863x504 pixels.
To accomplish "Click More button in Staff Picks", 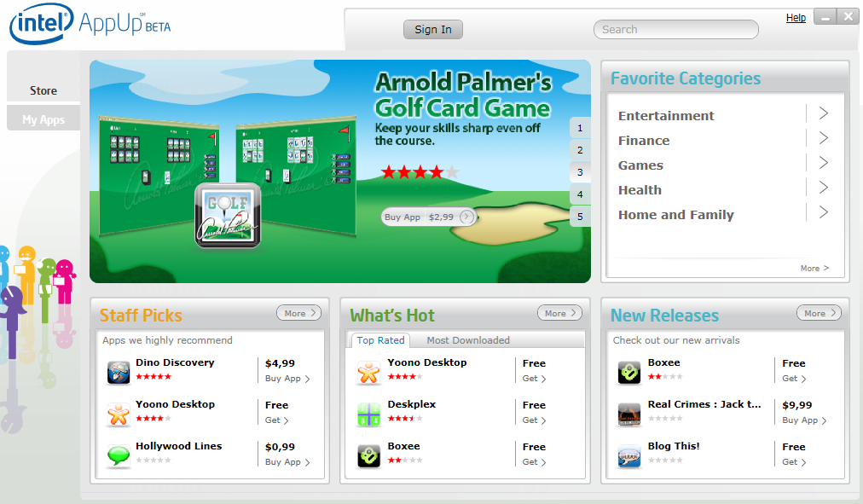I will (298, 313).
